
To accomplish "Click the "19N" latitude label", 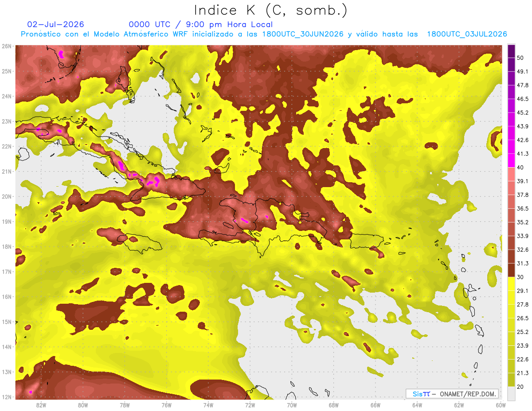I will point(7,221).
